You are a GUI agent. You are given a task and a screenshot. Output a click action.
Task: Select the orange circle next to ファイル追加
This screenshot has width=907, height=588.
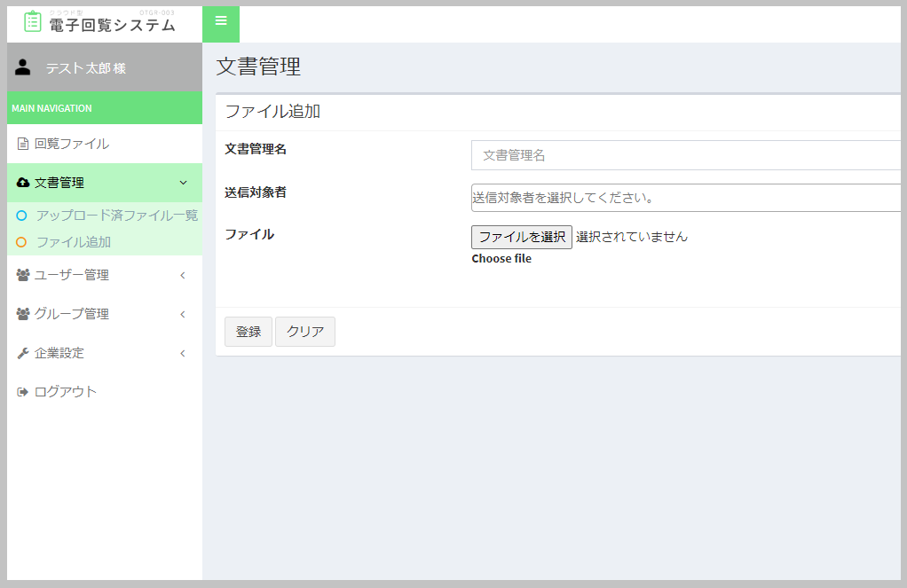point(21,242)
